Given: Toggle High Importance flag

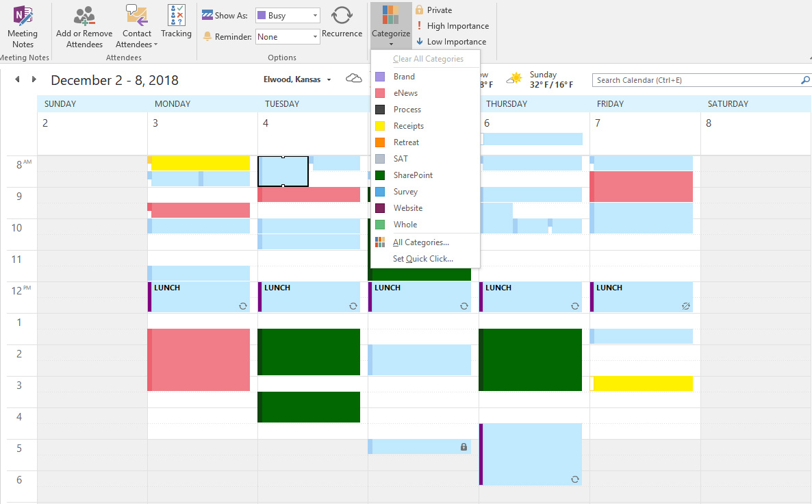Looking at the screenshot, I should (452, 26).
